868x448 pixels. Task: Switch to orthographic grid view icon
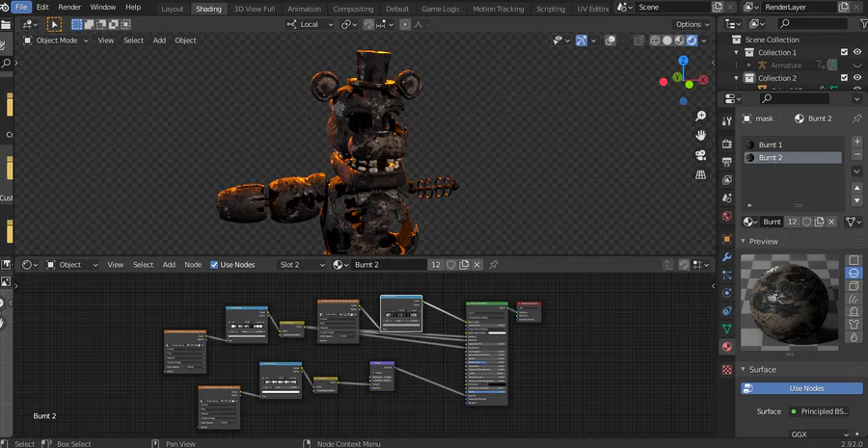point(701,175)
